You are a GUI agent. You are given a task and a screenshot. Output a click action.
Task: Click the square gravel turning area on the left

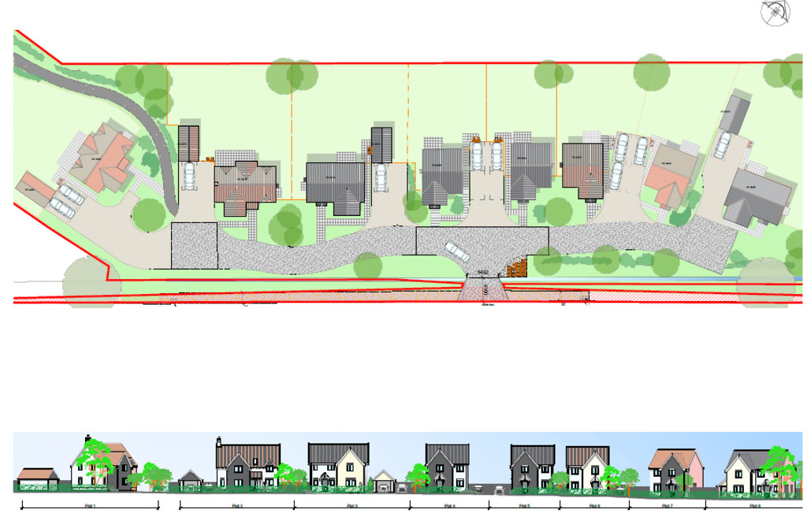[x=194, y=244]
